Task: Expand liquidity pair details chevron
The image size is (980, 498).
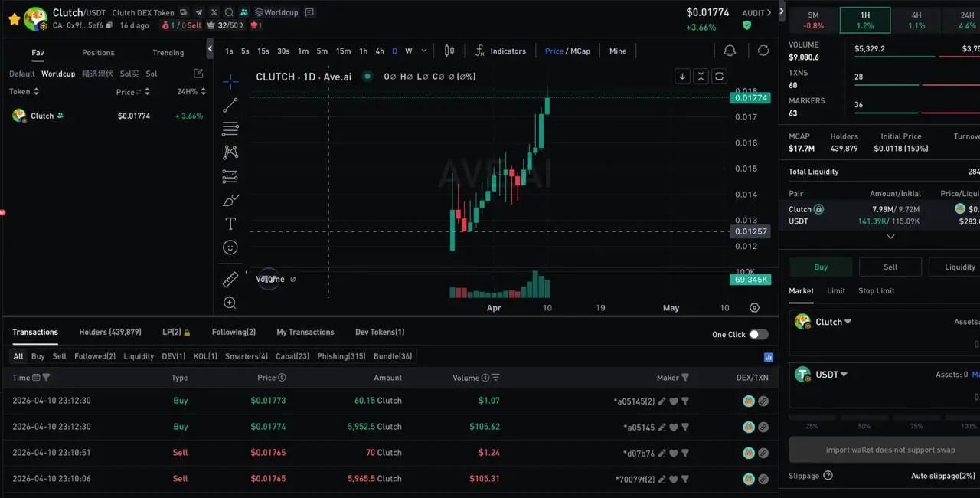Action: (x=890, y=236)
